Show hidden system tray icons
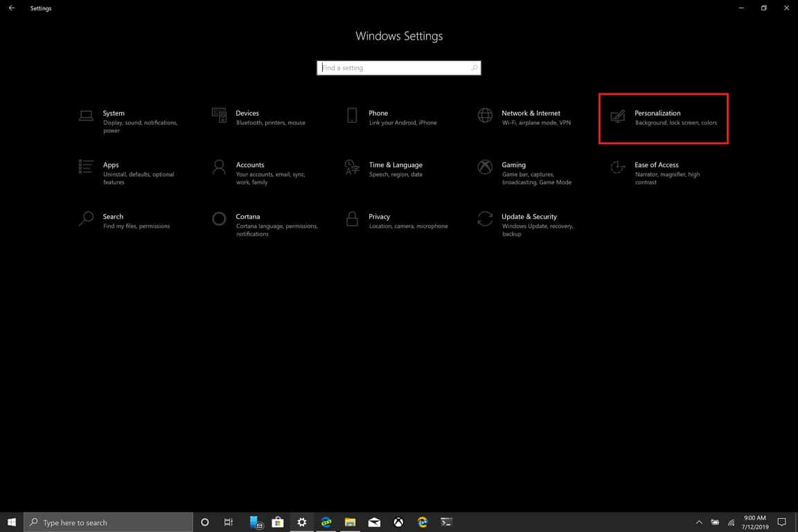Screen dimensions: 798x532 click(x=699, y=522)
